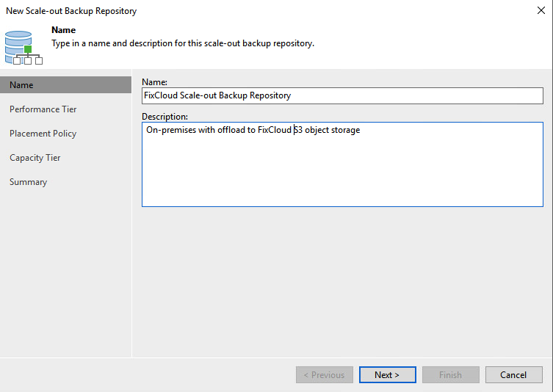
Task: Click inside the Description text area
Action: [x=342, y=164]
